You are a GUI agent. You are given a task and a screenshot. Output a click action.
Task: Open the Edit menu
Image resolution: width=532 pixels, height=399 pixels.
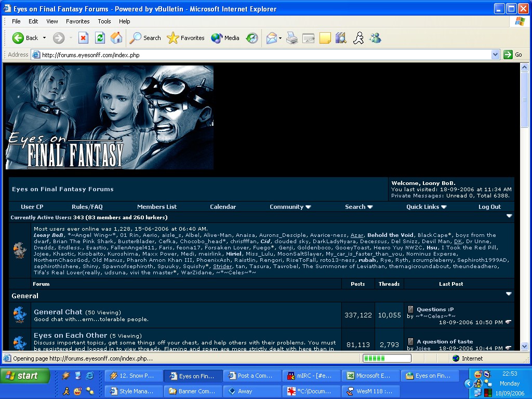[33, 21]
